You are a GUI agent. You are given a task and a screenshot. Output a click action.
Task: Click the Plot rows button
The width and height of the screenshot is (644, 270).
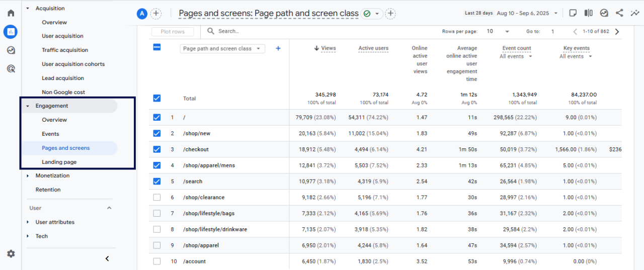173,32
